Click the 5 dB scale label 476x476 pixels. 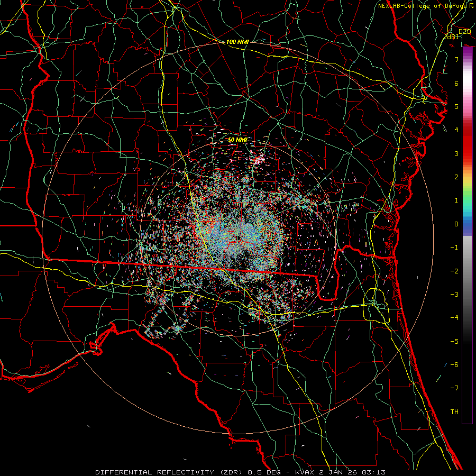(456, 106)
